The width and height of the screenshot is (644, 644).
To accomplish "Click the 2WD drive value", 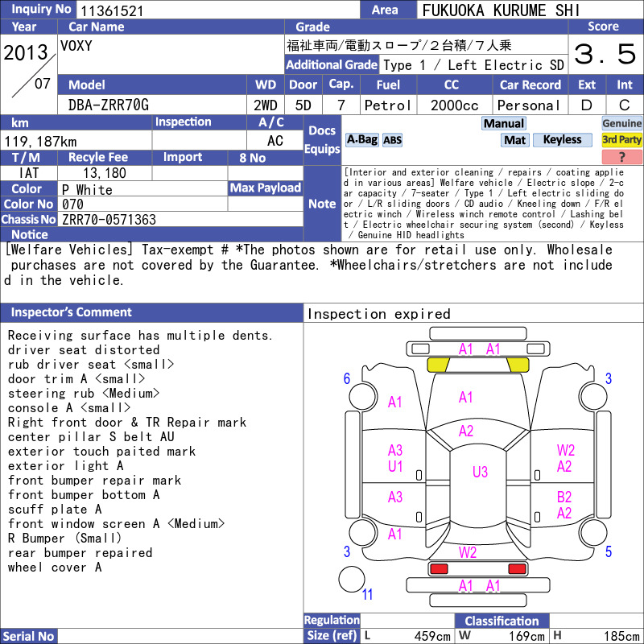I will 266,105.
